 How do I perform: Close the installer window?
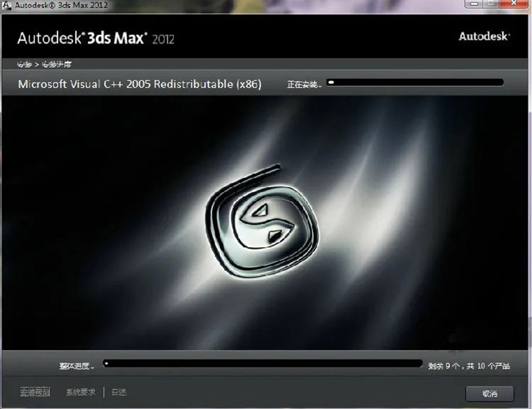pos(514,4)
